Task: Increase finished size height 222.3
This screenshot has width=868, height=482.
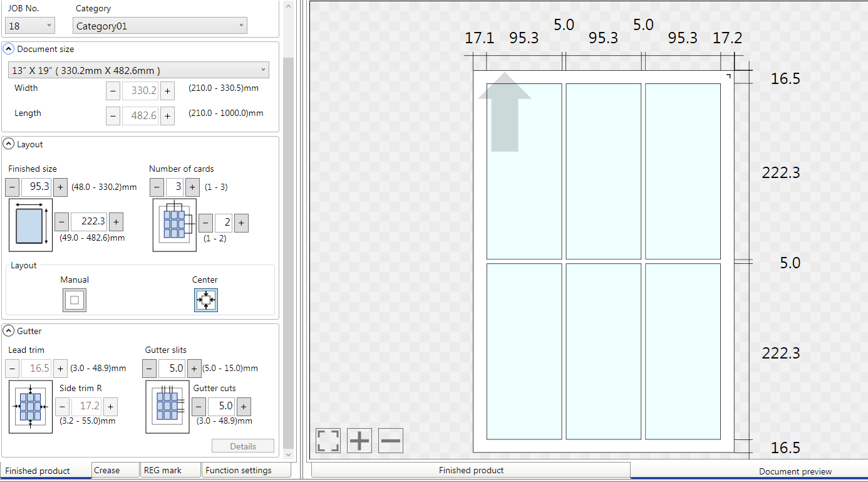Action: pos(116,222)
